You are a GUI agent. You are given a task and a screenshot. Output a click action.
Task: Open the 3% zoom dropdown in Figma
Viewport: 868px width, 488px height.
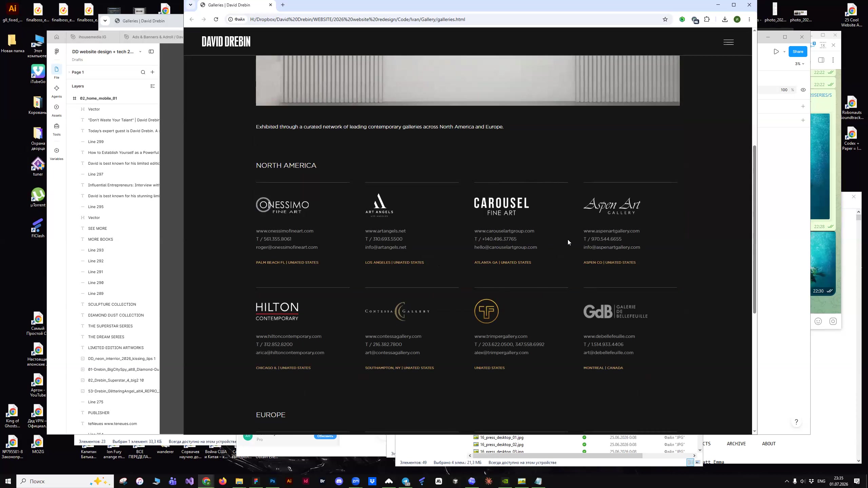(x=800, y=64)
